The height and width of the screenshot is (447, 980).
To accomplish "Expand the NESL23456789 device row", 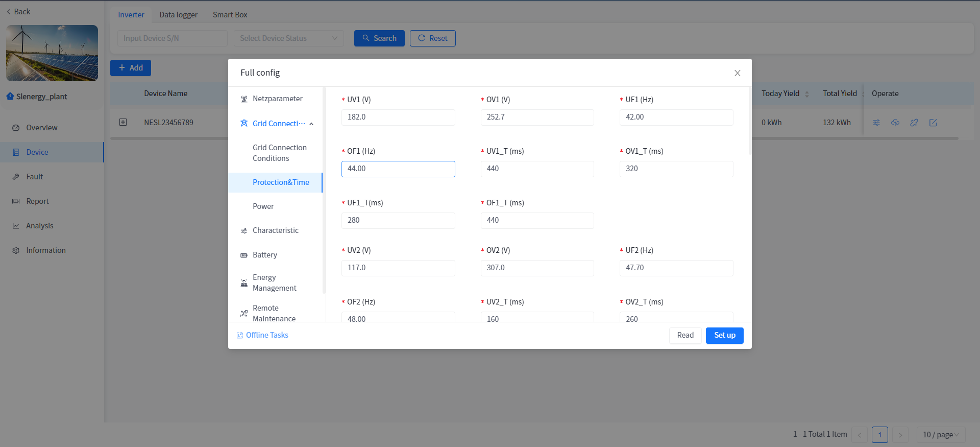I will pyautogui.click(x=123, y=122).
